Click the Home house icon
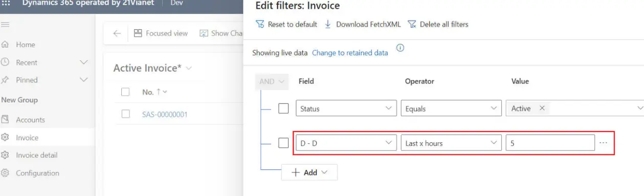644x196 pixels. point(5,45)
